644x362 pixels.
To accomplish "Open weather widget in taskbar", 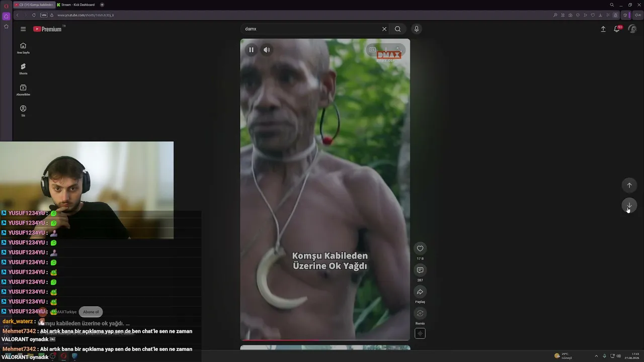I will click(563, 356).
